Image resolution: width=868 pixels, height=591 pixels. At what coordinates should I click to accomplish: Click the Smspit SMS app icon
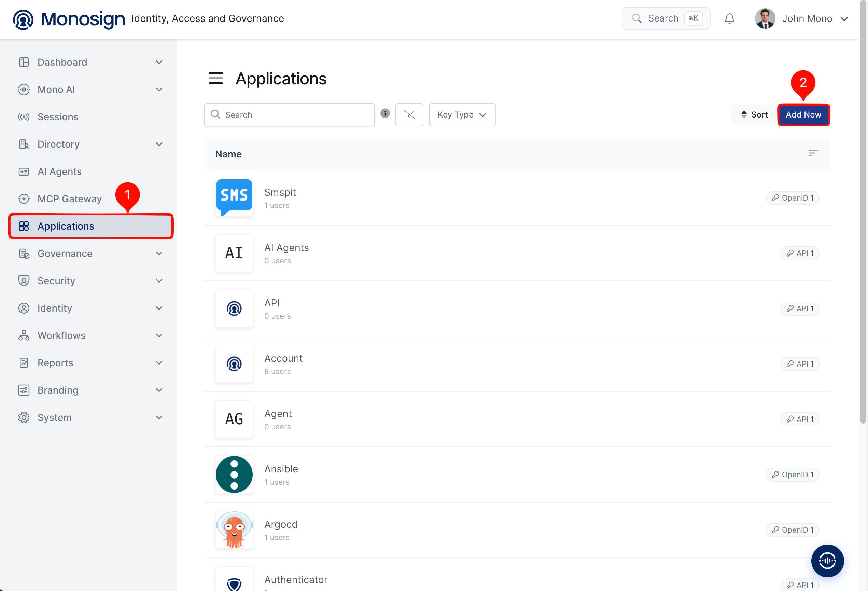[x=234, y=197]
